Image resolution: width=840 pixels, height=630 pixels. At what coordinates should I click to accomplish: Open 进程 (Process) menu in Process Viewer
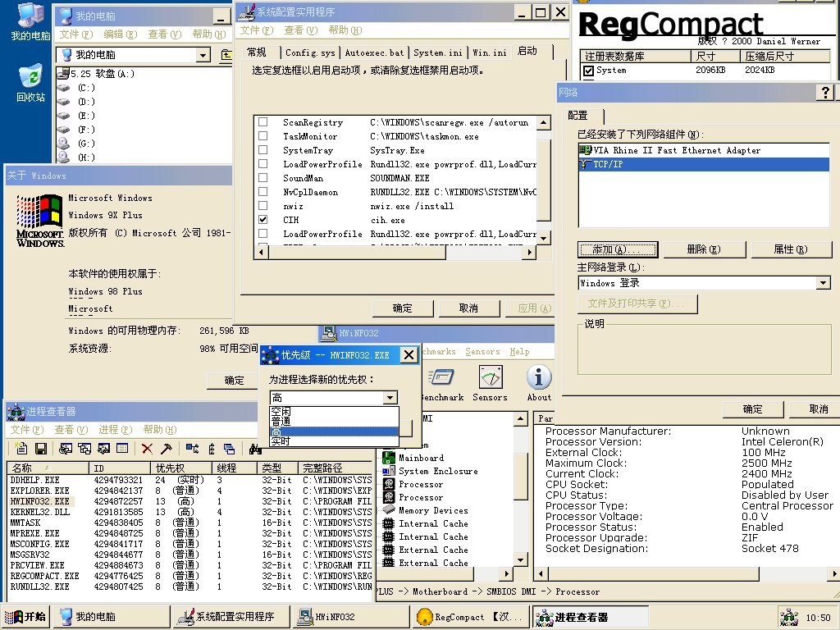(x=115, y=430)
